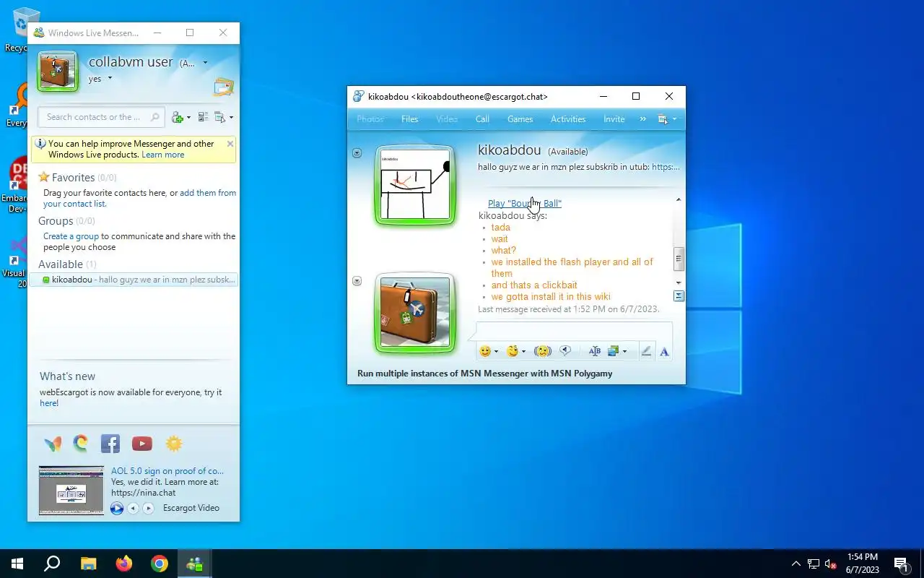Click the 'here' webEscargot link
Screen dimensions: 924x578
click(49, 403)
